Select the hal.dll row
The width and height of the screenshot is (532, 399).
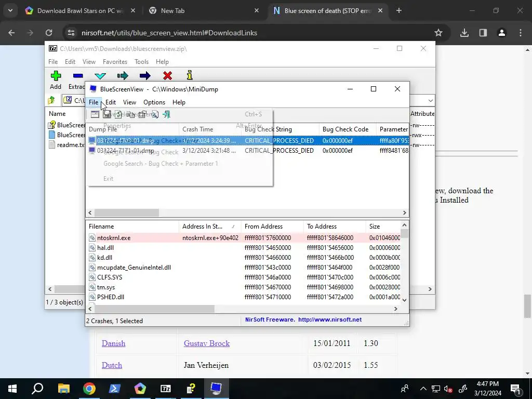click(244, 248)
